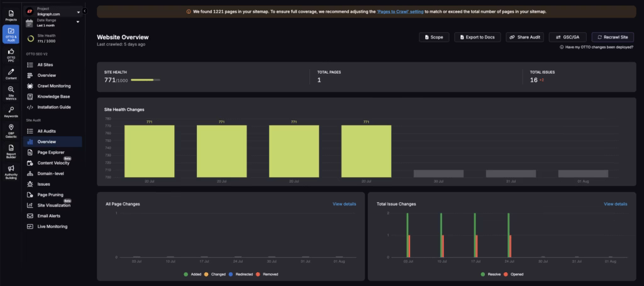The image size is (644, 286).
Task: Expand the Project linkgraph.com dropdown
Action: (78, 11)
